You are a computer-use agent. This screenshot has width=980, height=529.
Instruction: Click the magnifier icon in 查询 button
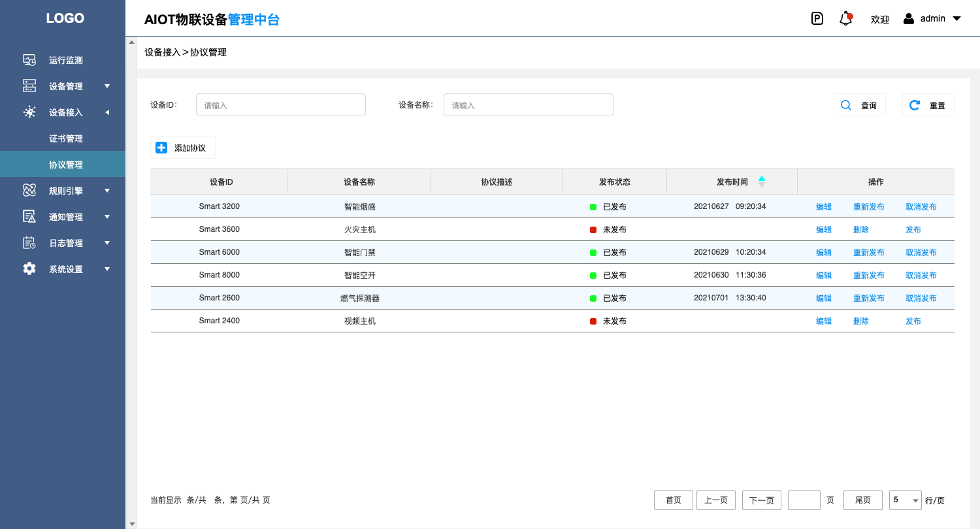pyautogui.click(x=846, y=105)
